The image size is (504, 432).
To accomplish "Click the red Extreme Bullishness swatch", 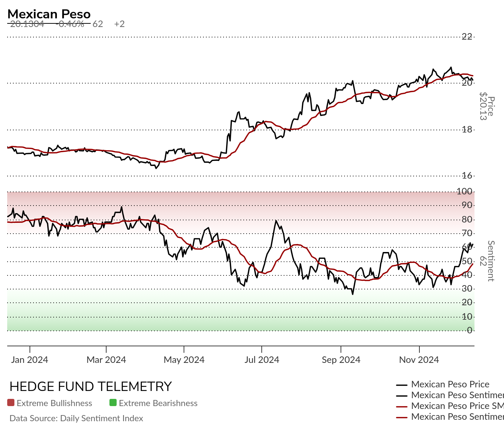I will [x=11, y=403].
